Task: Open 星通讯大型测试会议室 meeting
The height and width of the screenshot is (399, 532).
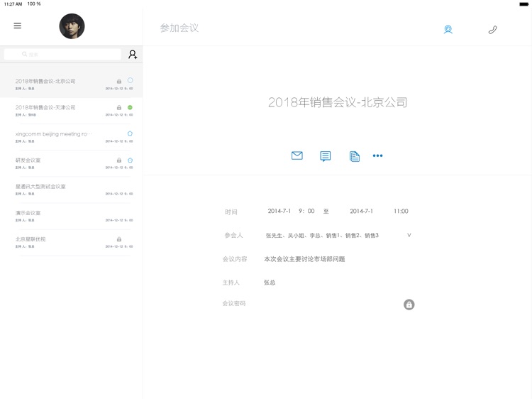Action: click(71, 190)
